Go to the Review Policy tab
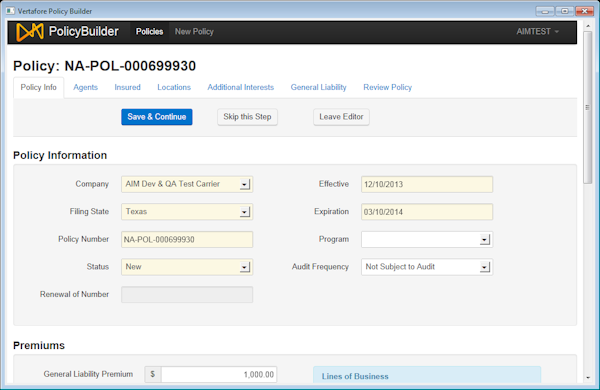This screenshot has height=390, width=600. pos(388,87)
